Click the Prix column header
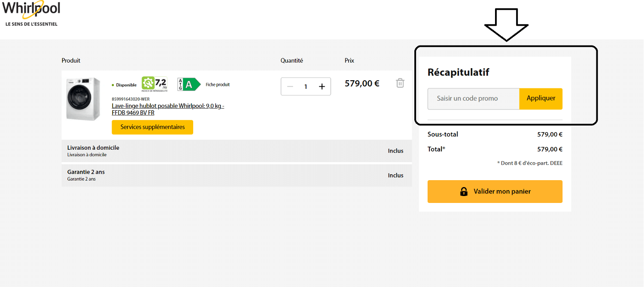This screenshot has width=644, height=287. tap(349, 60)
